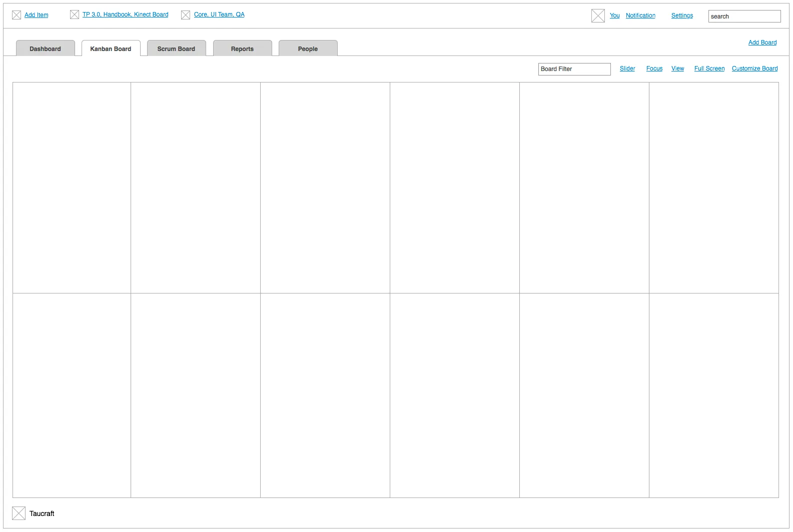Open the Notification link
Viewport: 793px width, 532px height.
click(x=640, y=15)
